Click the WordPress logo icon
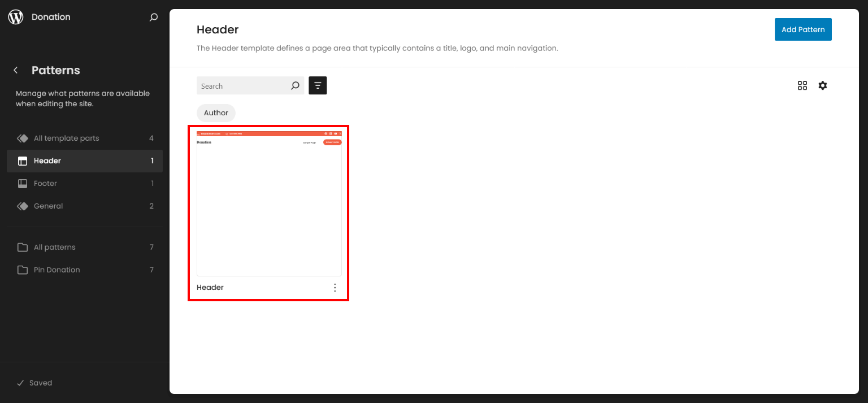 16,17
